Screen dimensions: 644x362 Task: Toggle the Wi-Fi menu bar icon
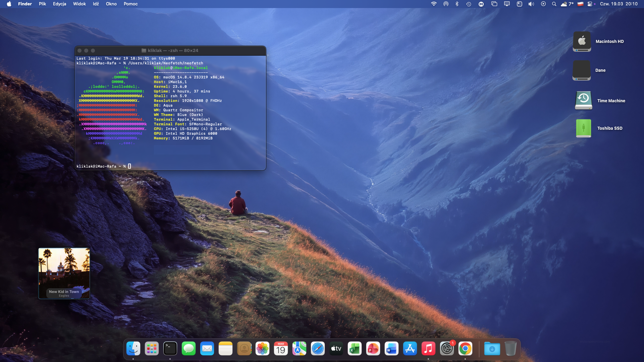click(434, 4)
